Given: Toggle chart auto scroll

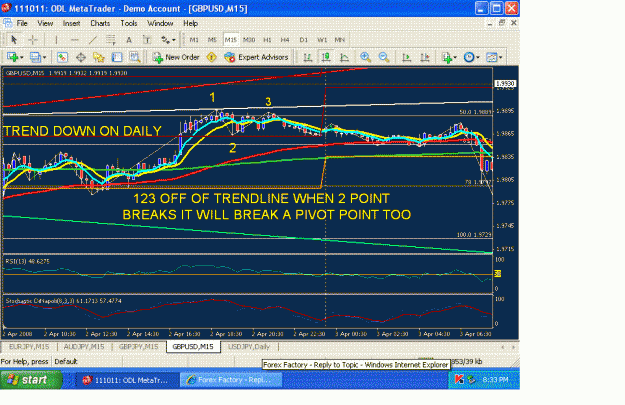Looking at the screenshot, I should [x=407, y=57].
